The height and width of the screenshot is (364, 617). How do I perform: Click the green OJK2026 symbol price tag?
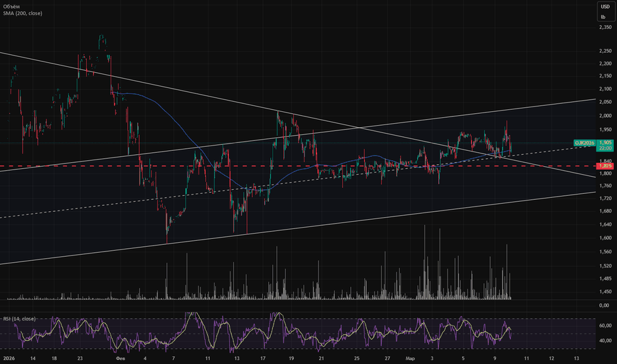(x=584, y=143)
